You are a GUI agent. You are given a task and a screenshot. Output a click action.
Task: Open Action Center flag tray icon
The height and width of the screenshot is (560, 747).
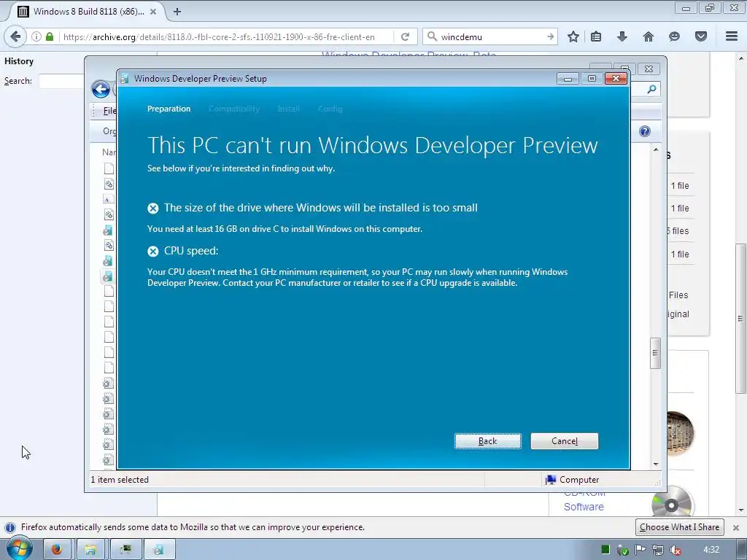click(640, 550)
